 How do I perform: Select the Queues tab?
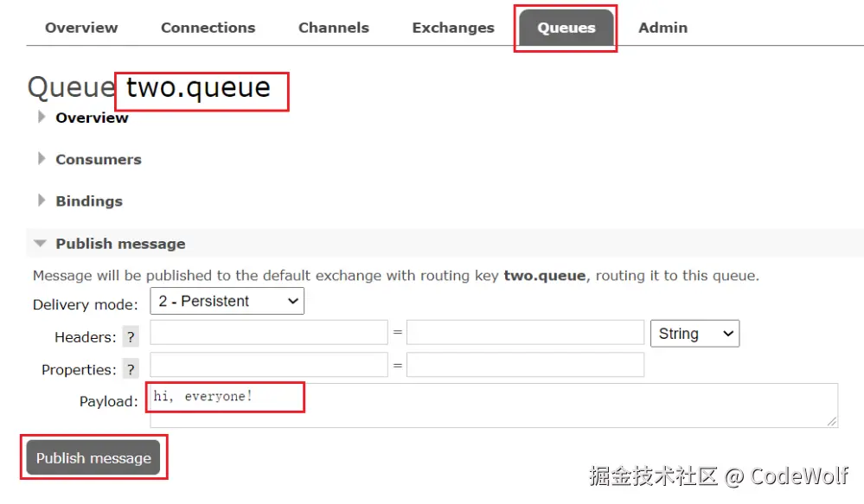(x=566, y=28)
